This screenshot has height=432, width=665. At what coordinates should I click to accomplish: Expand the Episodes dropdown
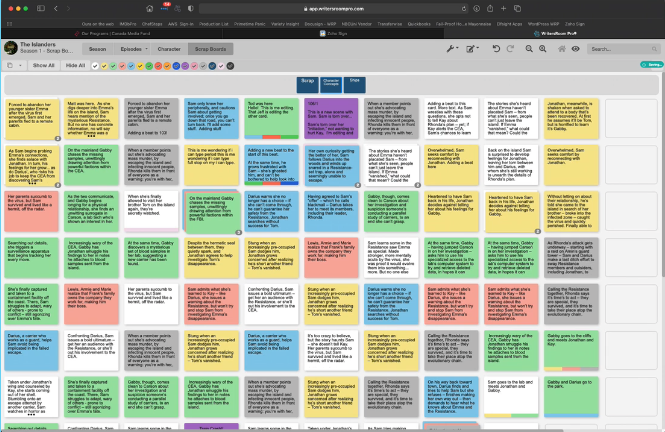[132, 48]
